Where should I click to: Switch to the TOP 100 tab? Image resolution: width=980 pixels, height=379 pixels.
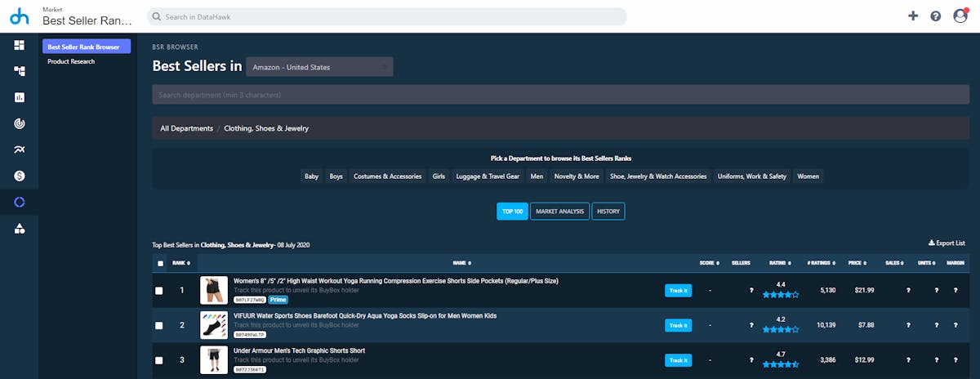point(512,212)
